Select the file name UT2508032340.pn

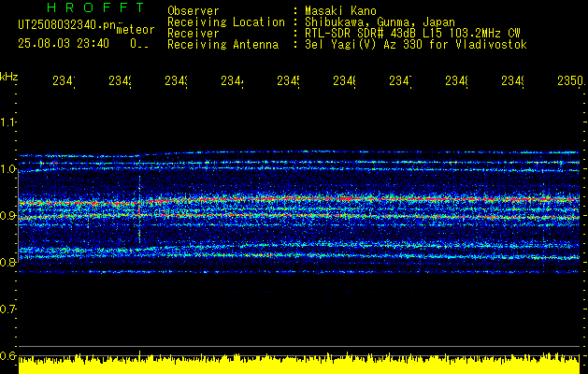[x=67, y=25]
